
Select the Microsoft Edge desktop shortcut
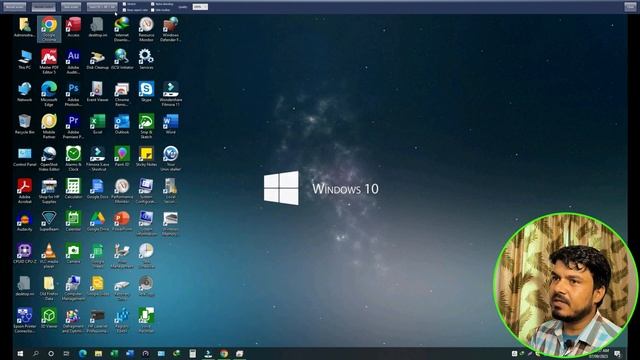coord(49,93)
